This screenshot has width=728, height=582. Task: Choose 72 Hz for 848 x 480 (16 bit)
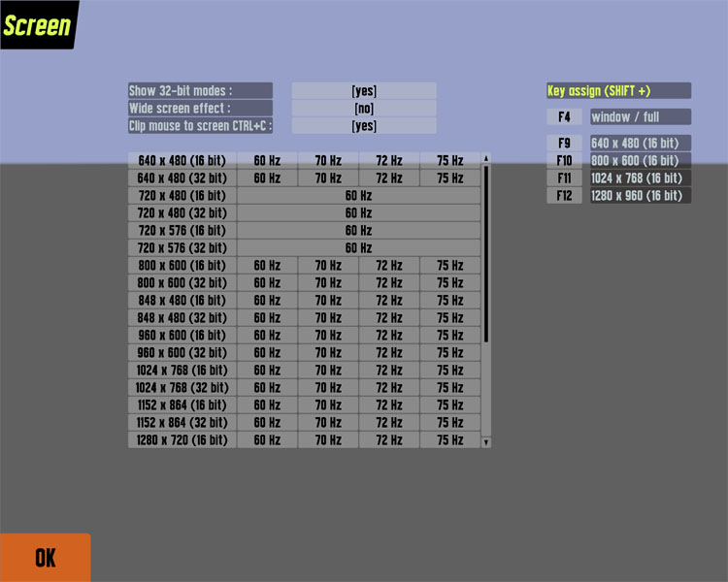[389, 301]
